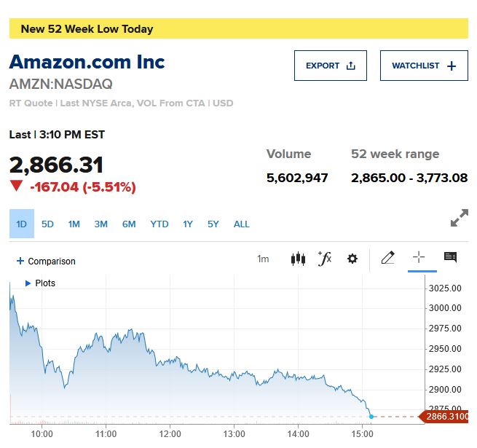Switch to the YTD range tab
Screen dimensions: 477x448
[159, 224]
